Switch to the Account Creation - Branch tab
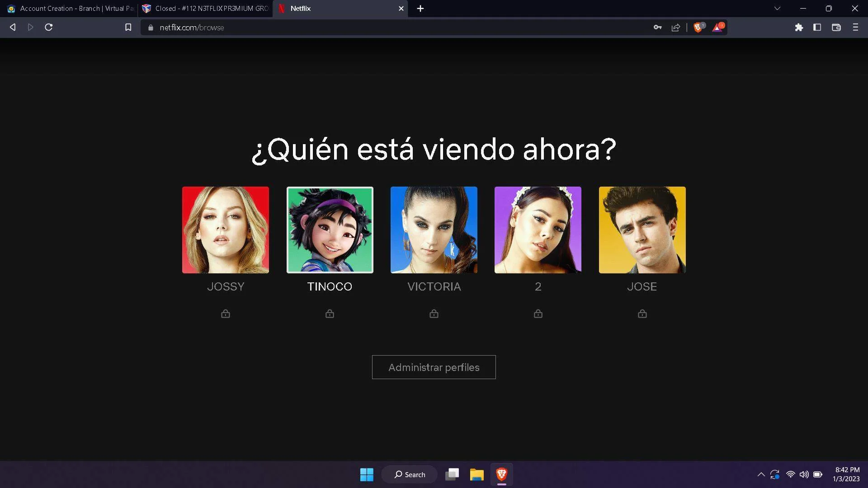Image resolution: width=868 pixels, height=488 pixels. coord(70,9)
